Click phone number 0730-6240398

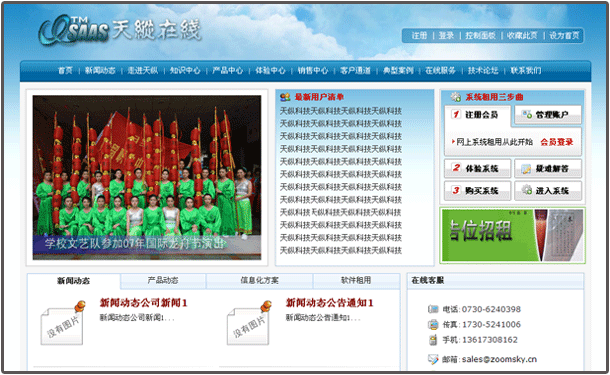point(491,309)
